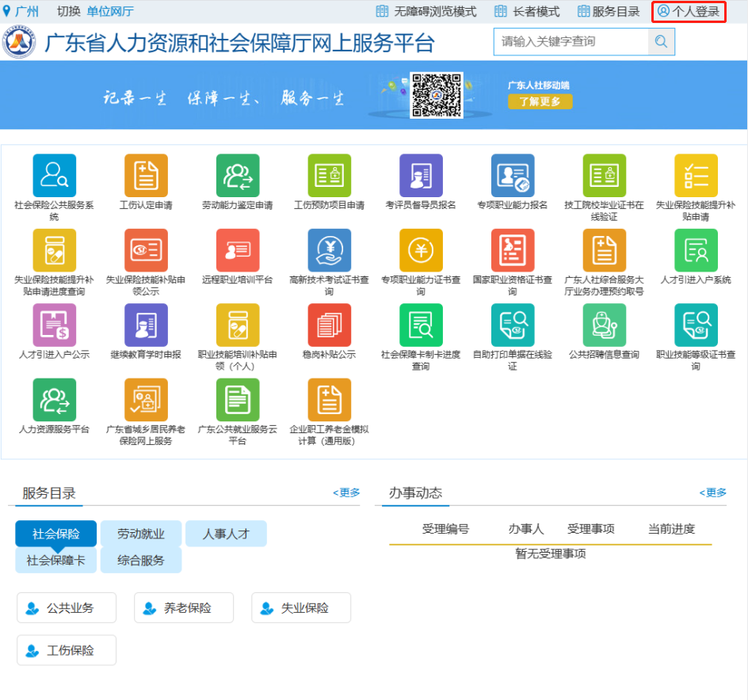Open 个人登录 login link
The width and height of the screenshot is (748, 700).
(689, 12)
